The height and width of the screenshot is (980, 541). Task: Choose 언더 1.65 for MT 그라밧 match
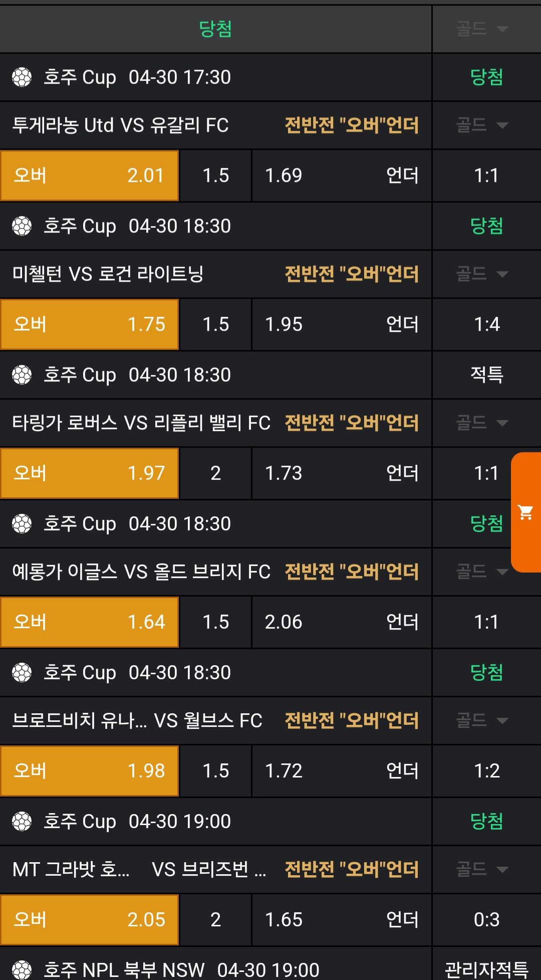341,920
